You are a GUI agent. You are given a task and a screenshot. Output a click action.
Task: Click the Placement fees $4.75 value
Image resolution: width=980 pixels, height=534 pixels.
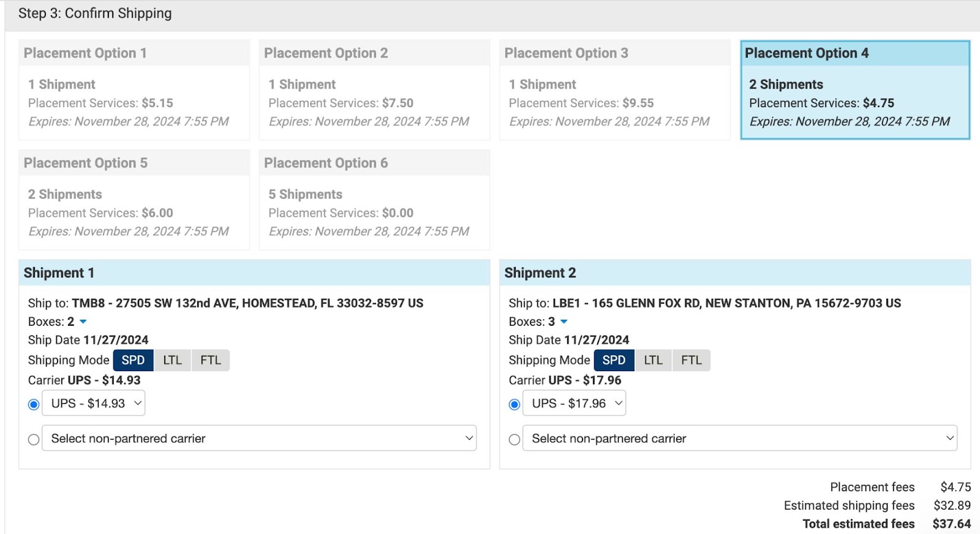point(956,487)
